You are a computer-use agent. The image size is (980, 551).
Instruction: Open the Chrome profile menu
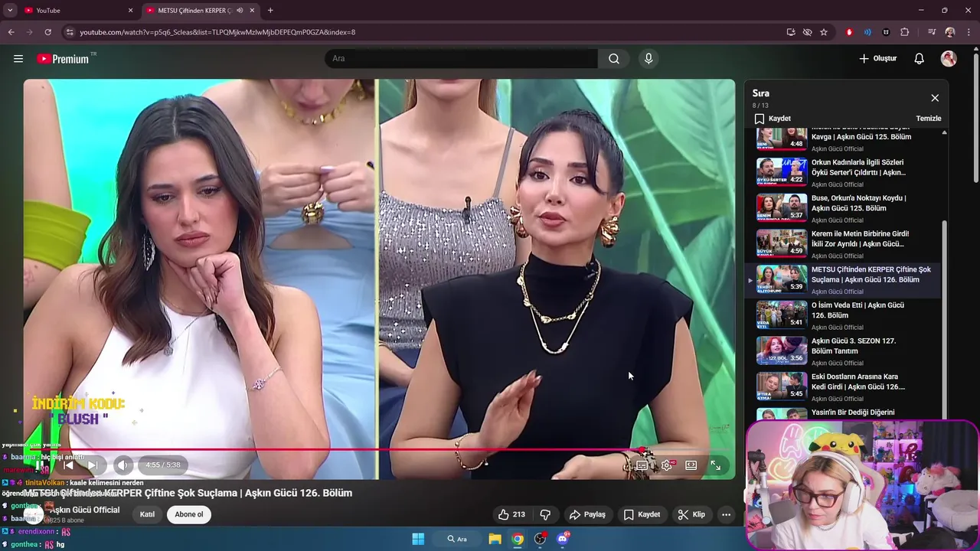950,32
